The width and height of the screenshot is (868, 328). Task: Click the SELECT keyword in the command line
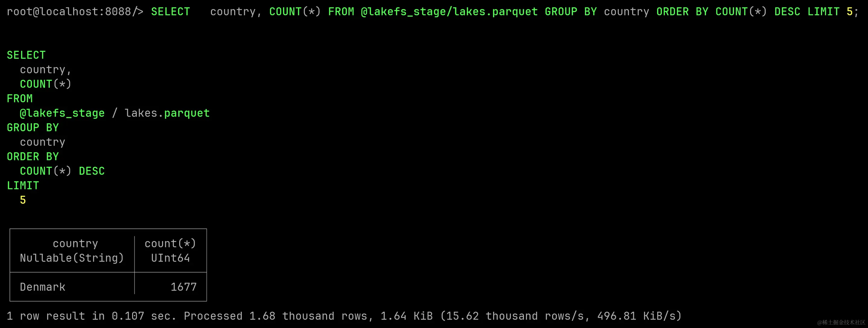point(170,12)
